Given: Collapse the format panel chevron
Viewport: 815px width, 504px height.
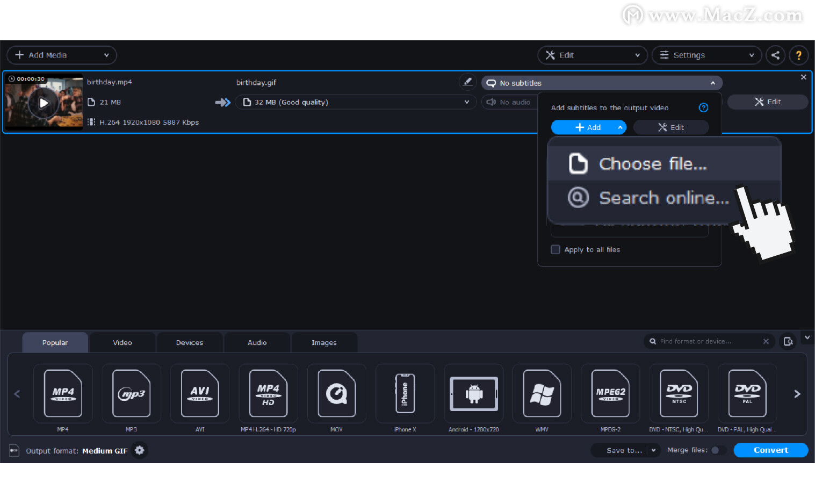Looking at the screenshot, I should coord(807,337).
